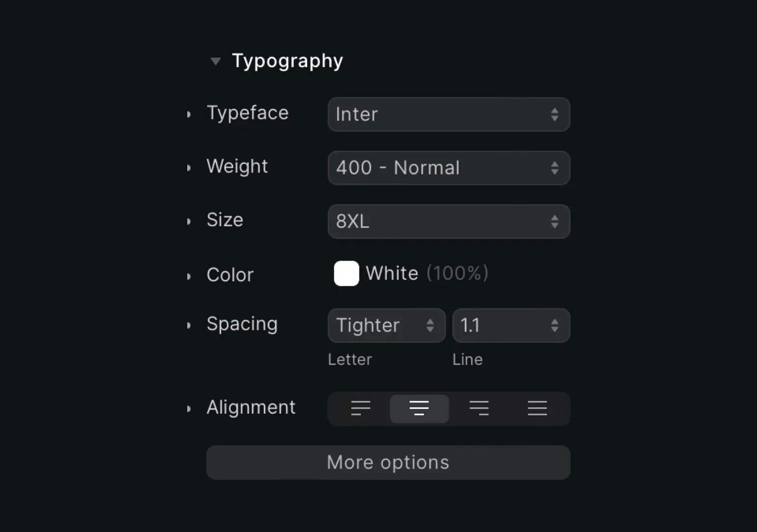The width and height of the screenshot is (757, 532).
Task: Open the Tighter letter spacing dropdown
Action: pyautogui.click(x=387, y=326)
